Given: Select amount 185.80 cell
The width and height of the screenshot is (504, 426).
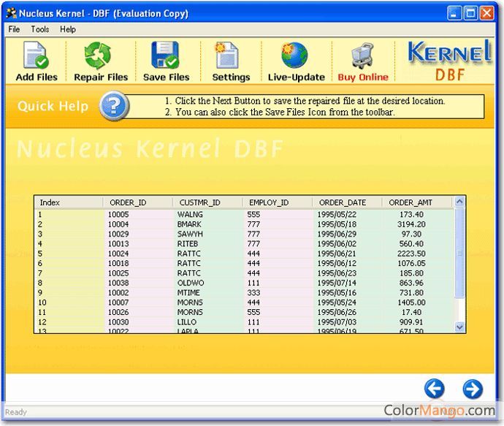Looking at the screenshot, I should tap(411, 273).
